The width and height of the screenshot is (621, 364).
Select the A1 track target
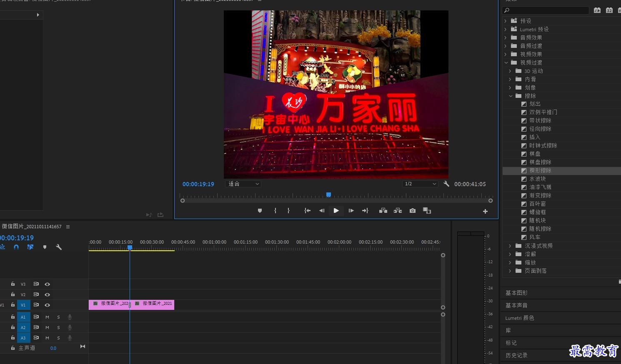23,317
